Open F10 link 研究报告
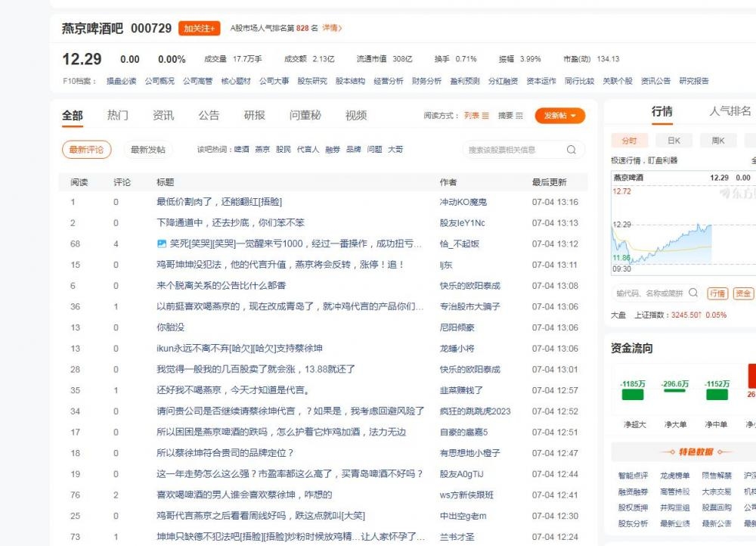This screenshot has width=756, height=546. click(694, 81)
